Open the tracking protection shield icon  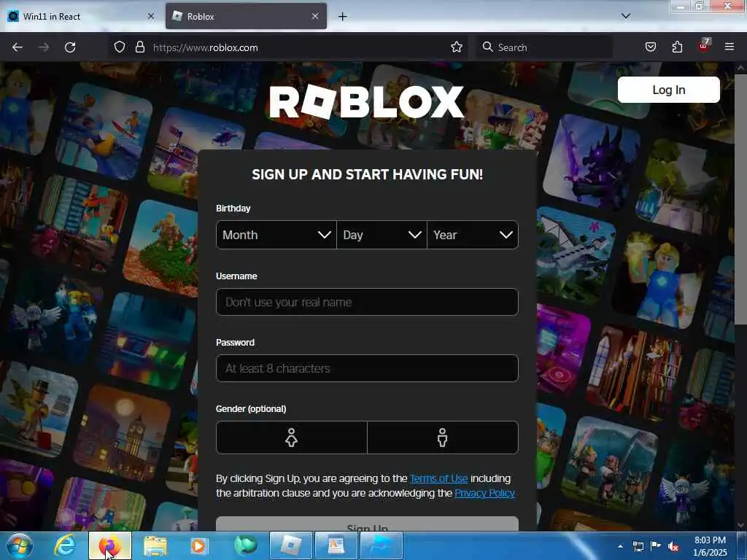click(x=120, y=47)
